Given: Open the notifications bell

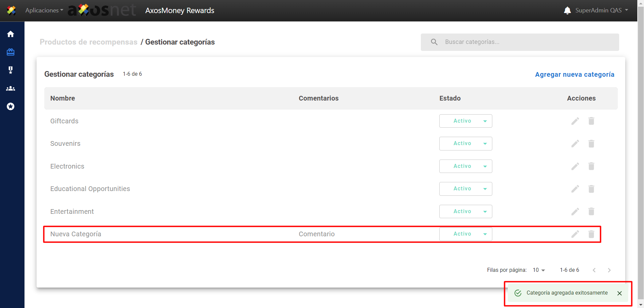Looking at the screenshot, I should 567,10.
